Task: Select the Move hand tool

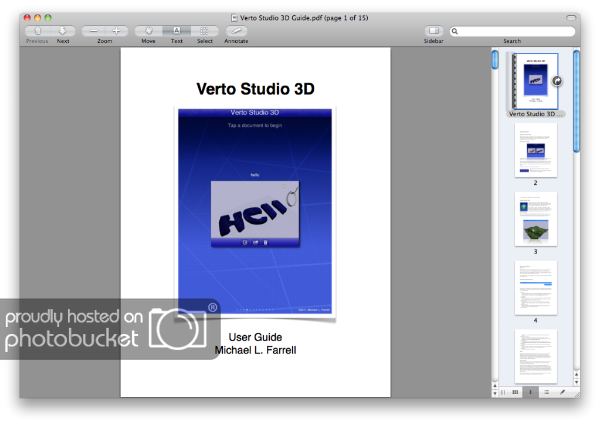Action: pos(148,31)
